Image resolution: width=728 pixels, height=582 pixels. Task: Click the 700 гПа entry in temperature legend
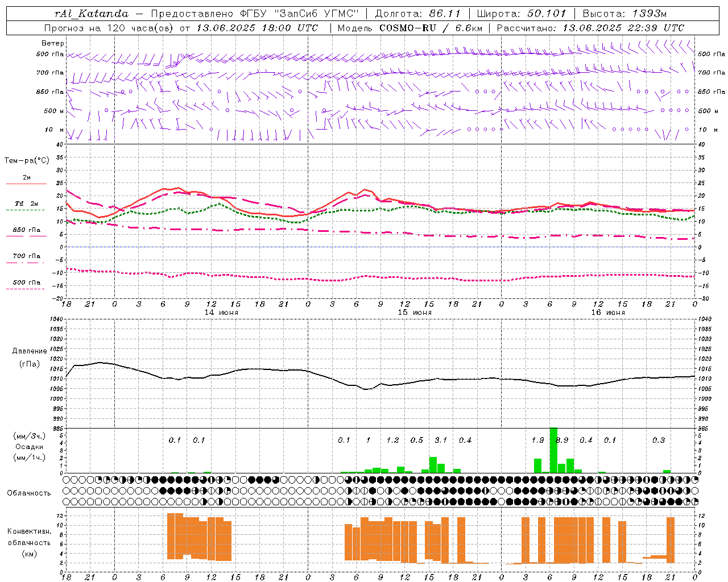point(26,256)
